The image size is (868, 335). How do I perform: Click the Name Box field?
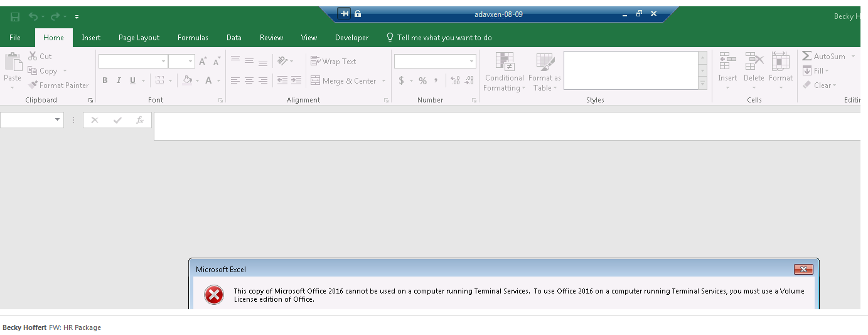pyautogui.click(x=31, y=120)
